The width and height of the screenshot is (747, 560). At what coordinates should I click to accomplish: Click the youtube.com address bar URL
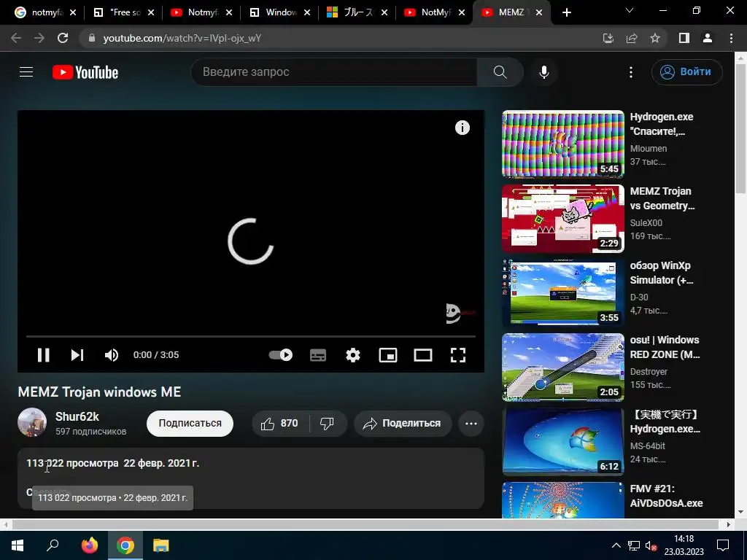[x=182, y=38]
